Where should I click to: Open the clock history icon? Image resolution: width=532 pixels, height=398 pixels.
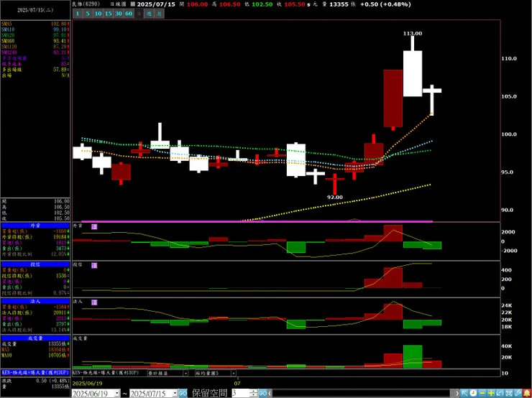(x=473, y=393)
